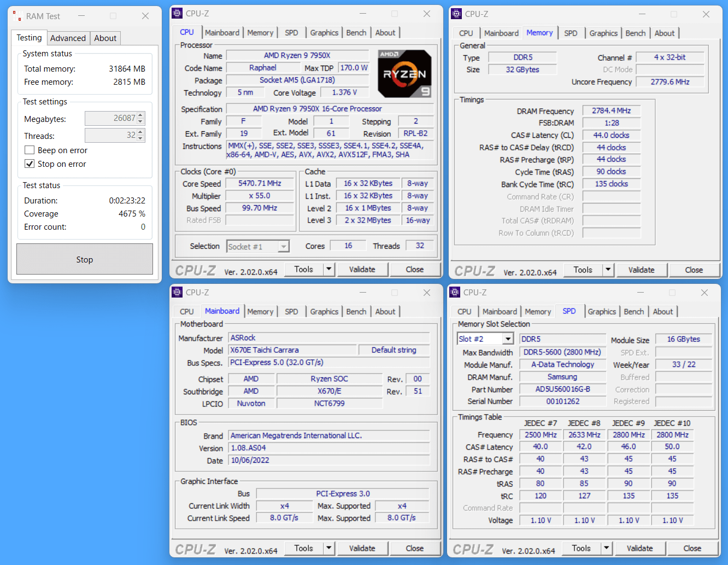Close the RAM Test window via title bar X

pyautogui.click(x=145, y=16)
